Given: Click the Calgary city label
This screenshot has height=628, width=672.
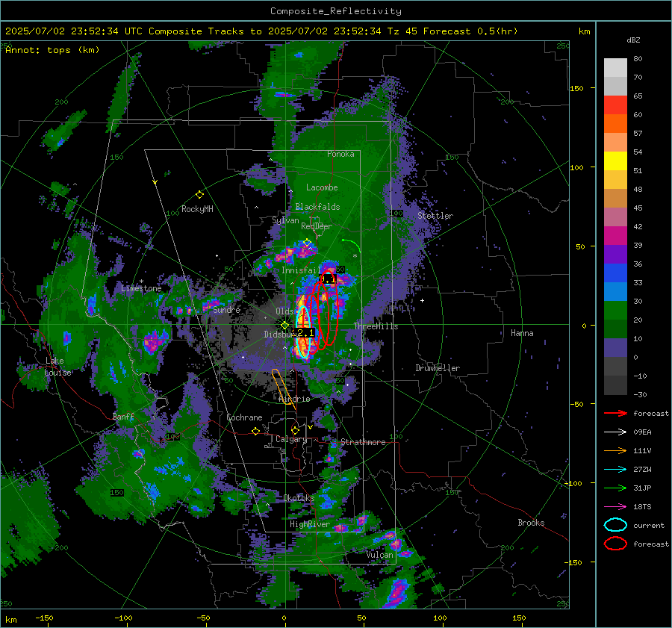Looking at the screenshot, I should (291, 439).
